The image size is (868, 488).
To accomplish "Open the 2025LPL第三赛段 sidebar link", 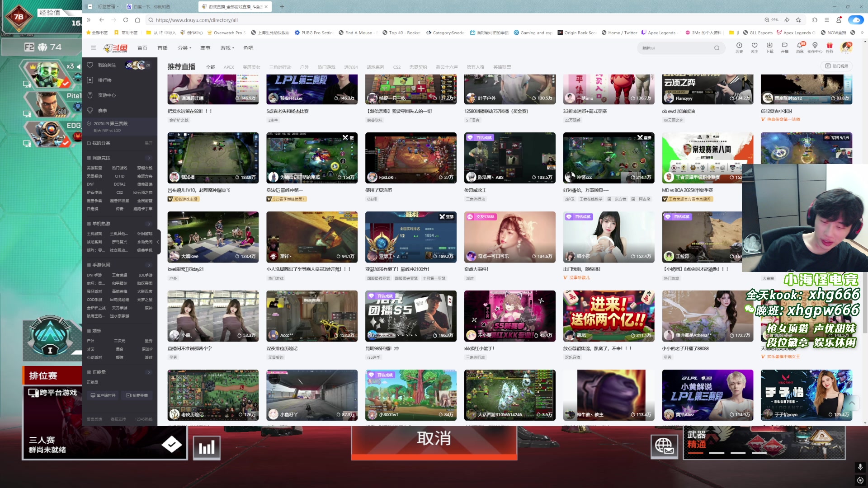I will click(x=110, y=123).
